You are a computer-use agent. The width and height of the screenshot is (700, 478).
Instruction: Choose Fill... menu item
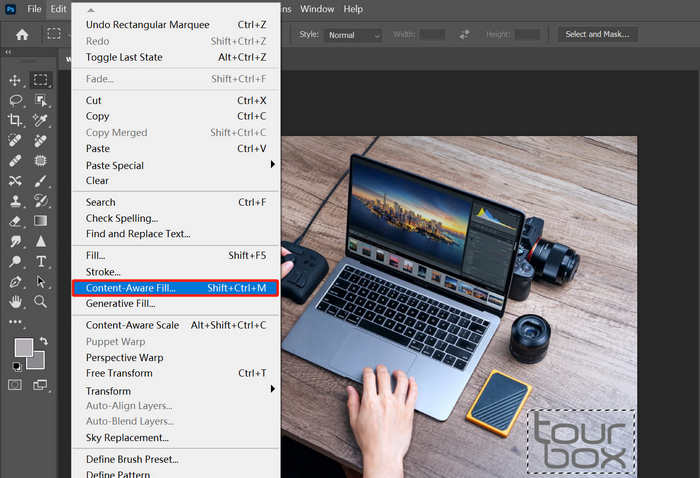tap(176, 255)
